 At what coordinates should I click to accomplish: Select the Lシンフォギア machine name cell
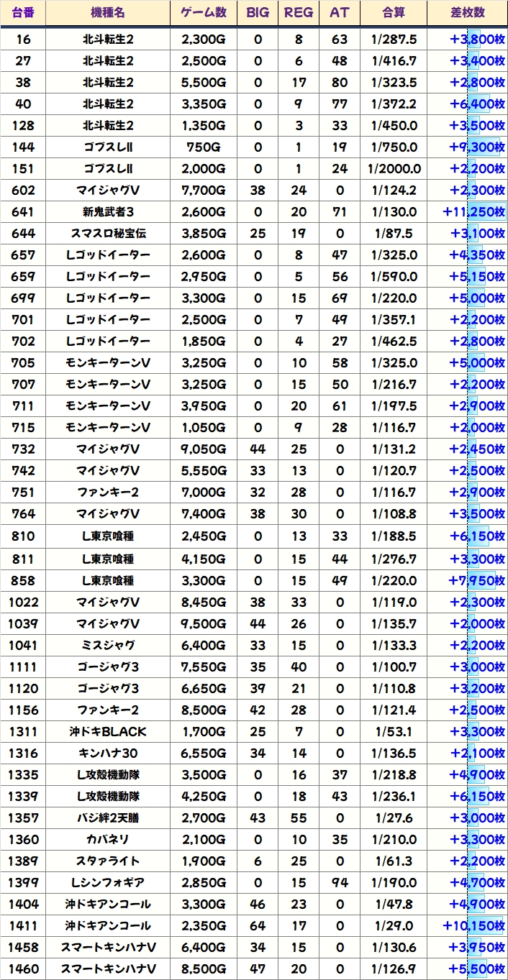[108, 882]
